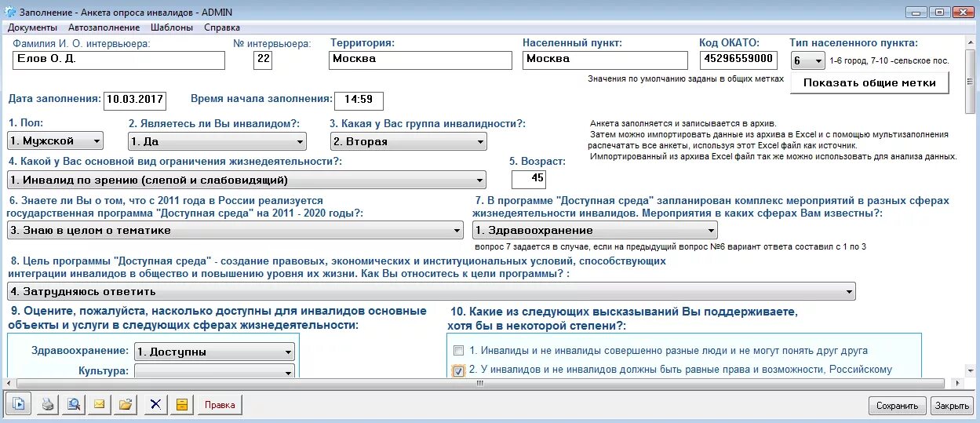Click the printer icon
980x423 pixels.
[x=48, y=405]
